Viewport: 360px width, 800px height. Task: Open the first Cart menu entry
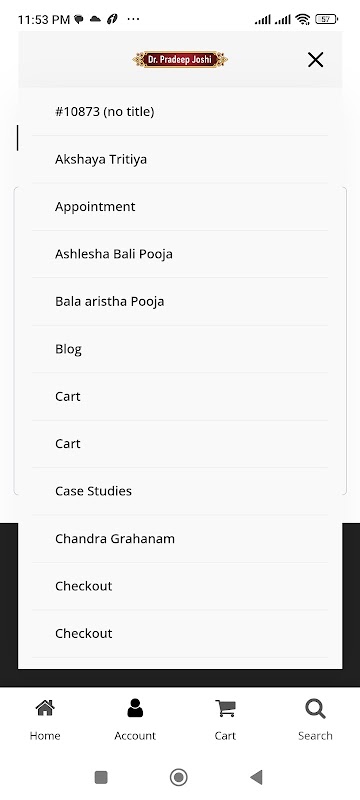(180, 396)
